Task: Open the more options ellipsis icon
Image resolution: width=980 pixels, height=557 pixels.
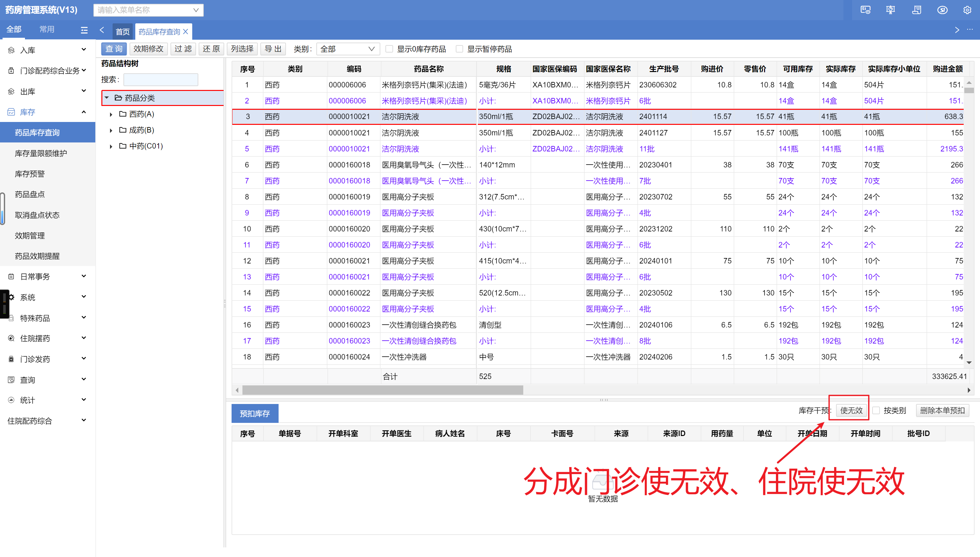Action: [x=970, y=29]
